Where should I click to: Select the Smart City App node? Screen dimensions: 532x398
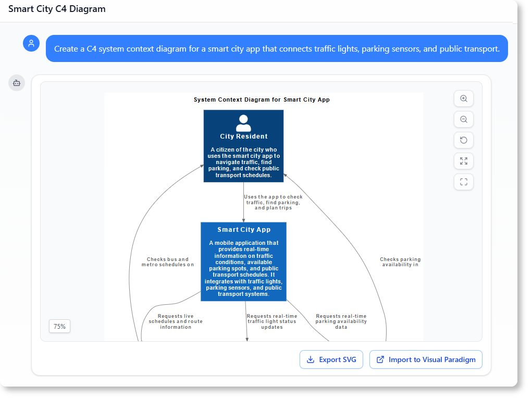[x=243, y=262]
